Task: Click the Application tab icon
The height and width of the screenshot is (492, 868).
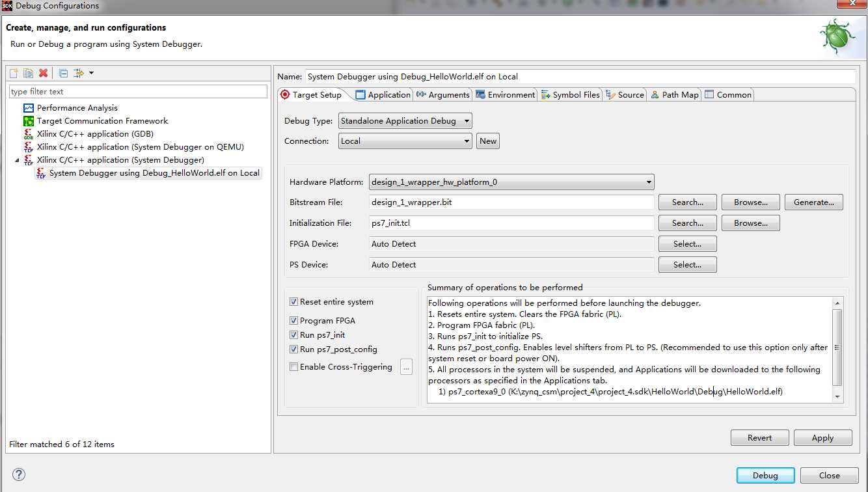Action: [360, 95]
